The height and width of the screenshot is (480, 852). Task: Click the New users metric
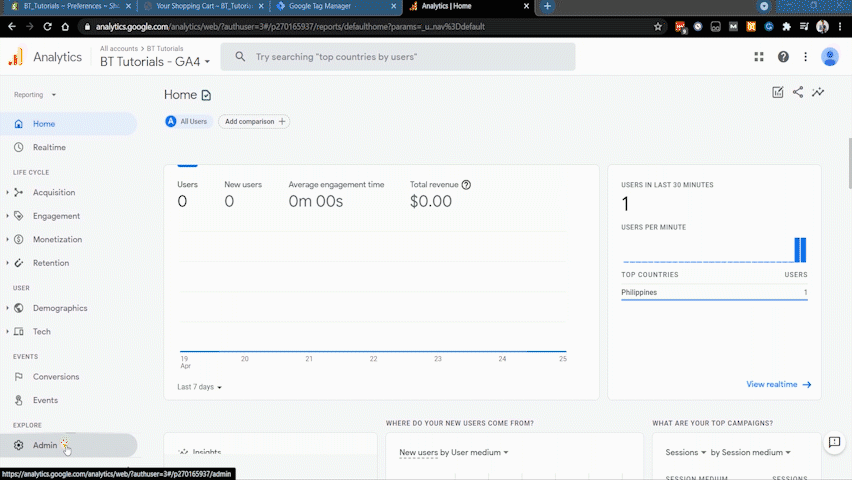click(243, 194)
